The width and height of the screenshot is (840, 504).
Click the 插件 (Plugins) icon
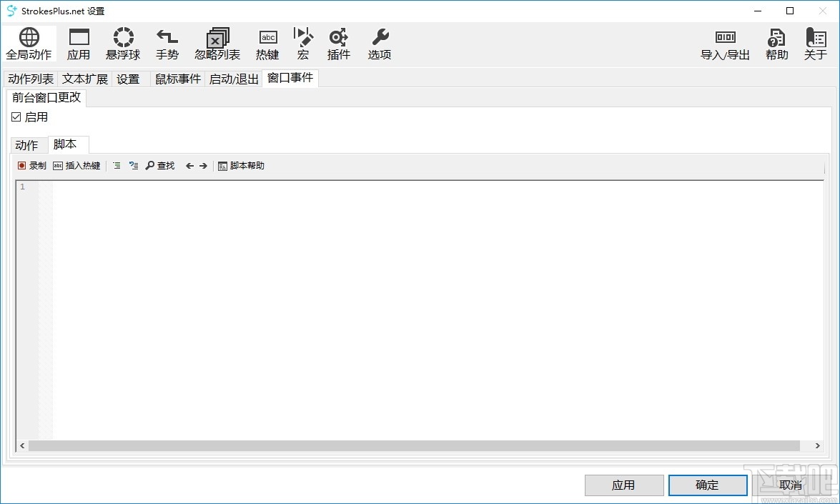coord(338,43)
